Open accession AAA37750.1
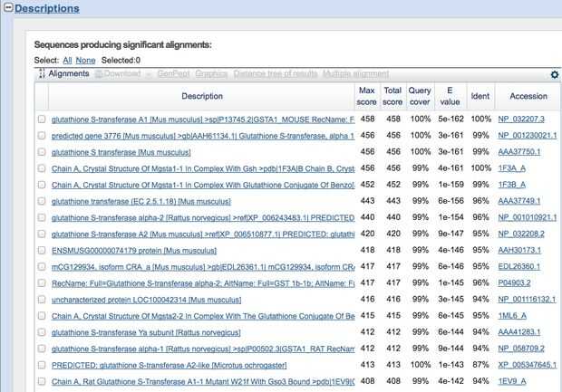This screenshot has height=392, width=562. click(519, 152)
